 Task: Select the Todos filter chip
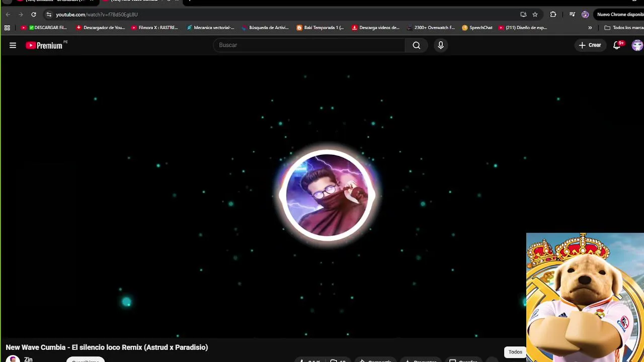click(x=515, y=352)
